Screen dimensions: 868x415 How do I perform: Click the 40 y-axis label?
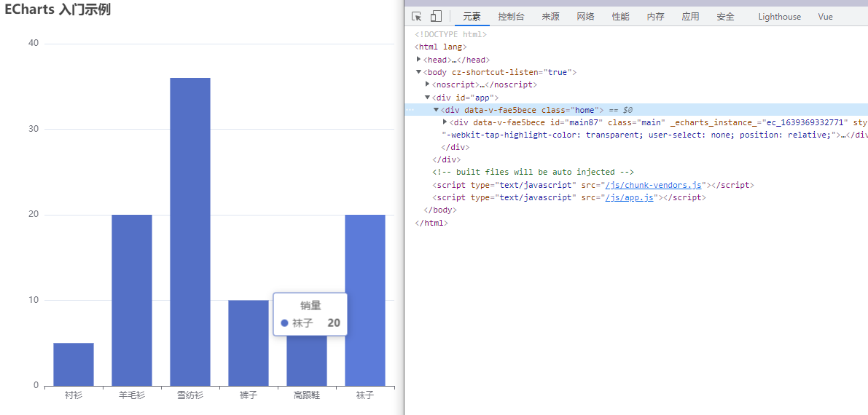pyautogui.click(x=34, y=43)
